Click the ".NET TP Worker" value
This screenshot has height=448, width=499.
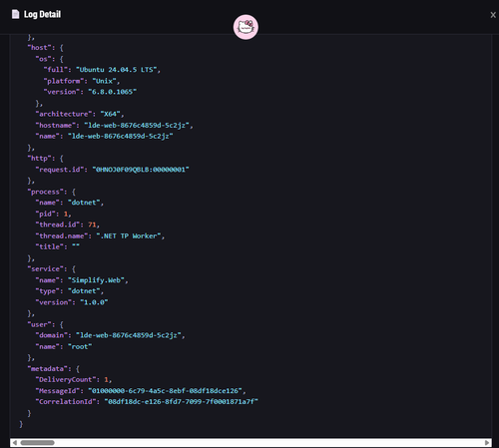129,235
